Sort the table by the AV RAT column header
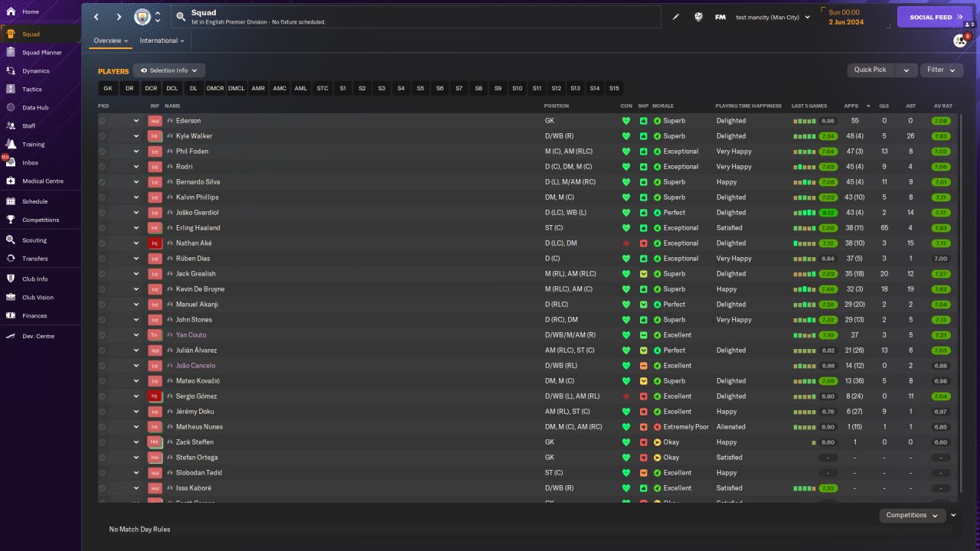The width and height of the screenshot is (980, 551). coord(942,106)
